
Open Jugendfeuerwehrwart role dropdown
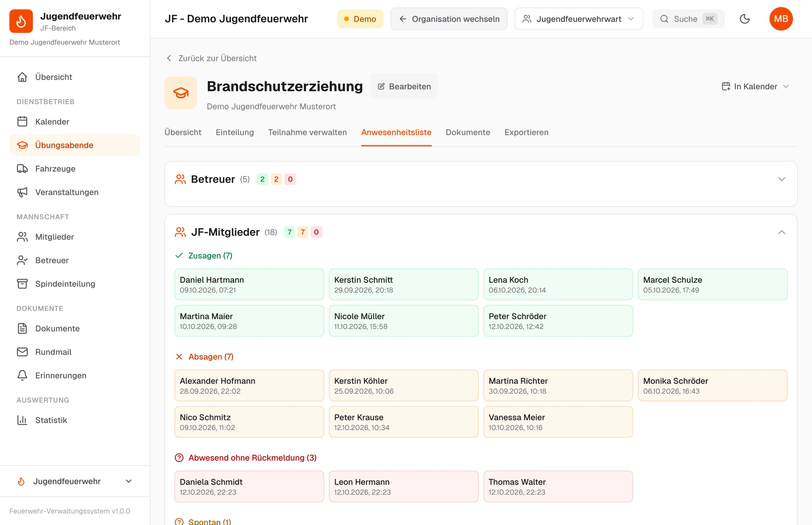(x=579, y=19)
